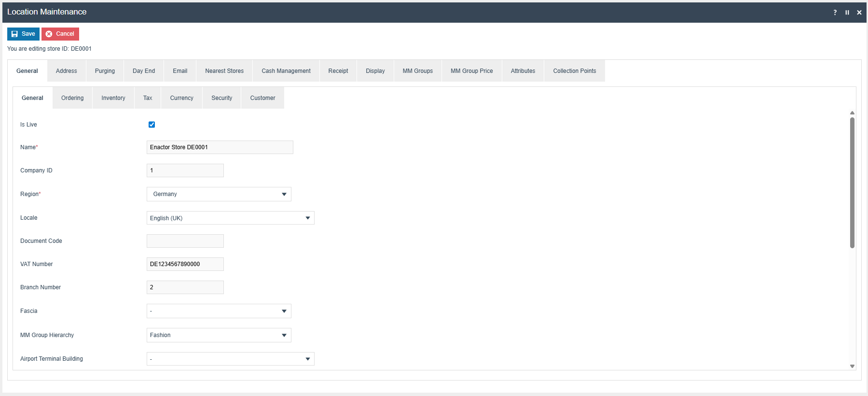
Task: Click the Company ID field
Action: [185, 170]
